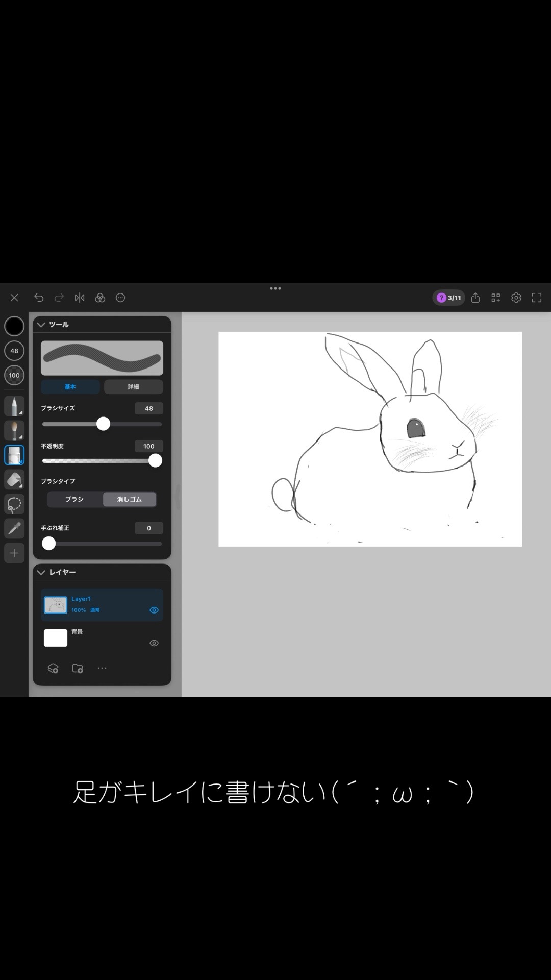Collapse the レイヤー panel chevron
The image size is (551, 980).
click(x=41, y=572)
